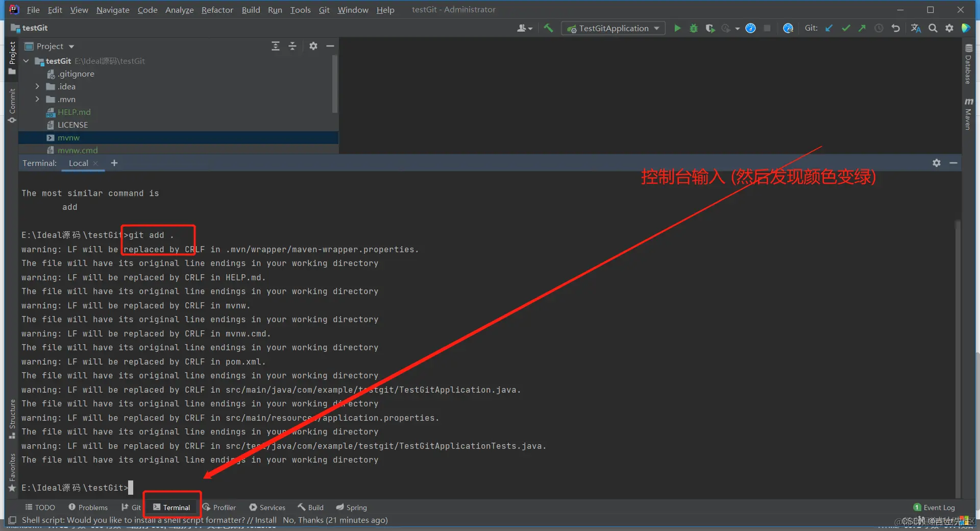Open the Project panel options gear

pos(313,46)
